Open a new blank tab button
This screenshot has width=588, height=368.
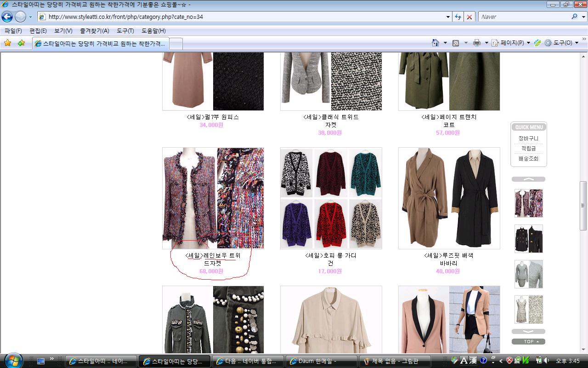coord(176,44)
